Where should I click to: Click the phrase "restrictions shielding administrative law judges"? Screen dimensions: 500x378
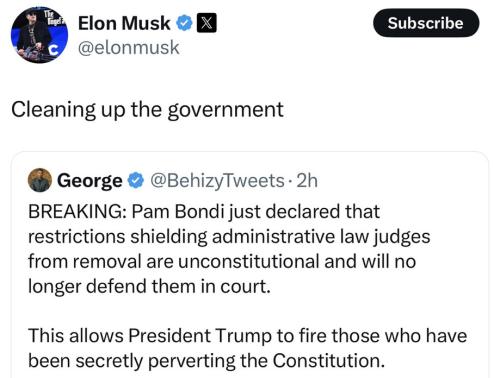click(x=229, y=237)
